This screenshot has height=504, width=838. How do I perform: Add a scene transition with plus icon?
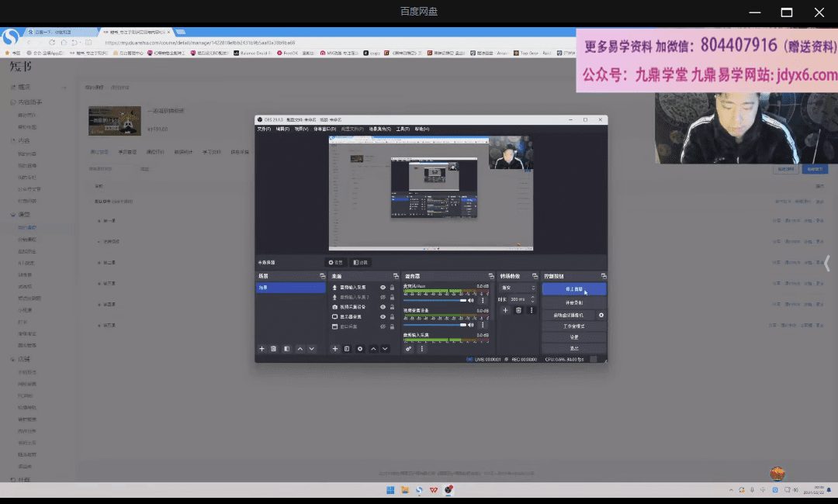tap(505, 310)
